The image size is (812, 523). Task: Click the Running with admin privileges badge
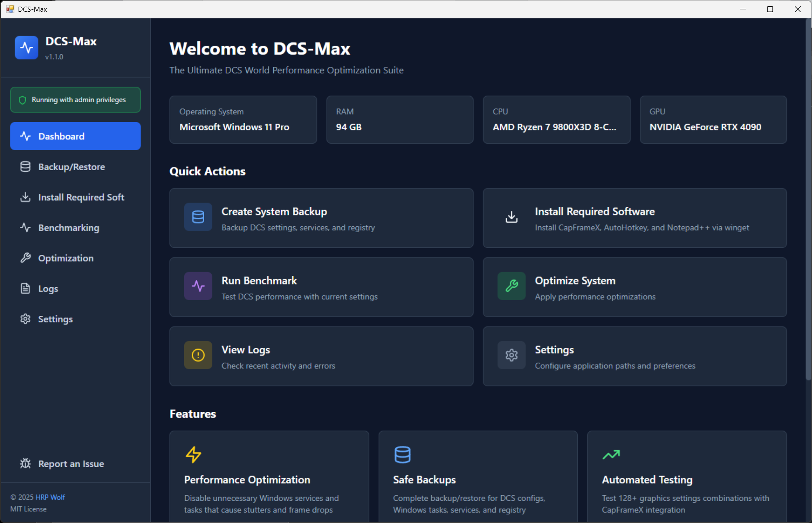pyautogui.click(x=75, y=100)
